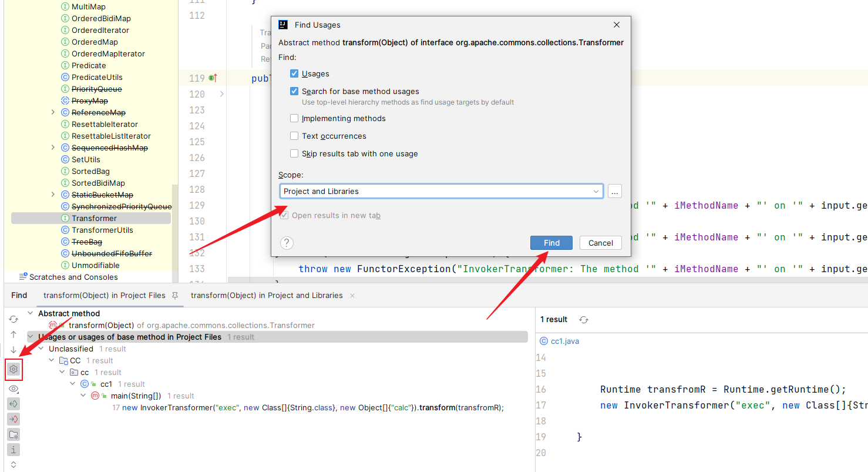Go to previous occurrence with up arrow
The height and width of the screenshot is (472, 868).
[x=14, y=334]
